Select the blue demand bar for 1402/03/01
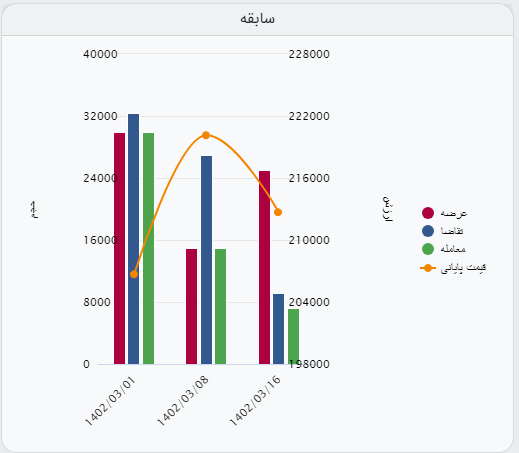Image resolution: width=519 pixels, height=453 pixels. (133, 239)
